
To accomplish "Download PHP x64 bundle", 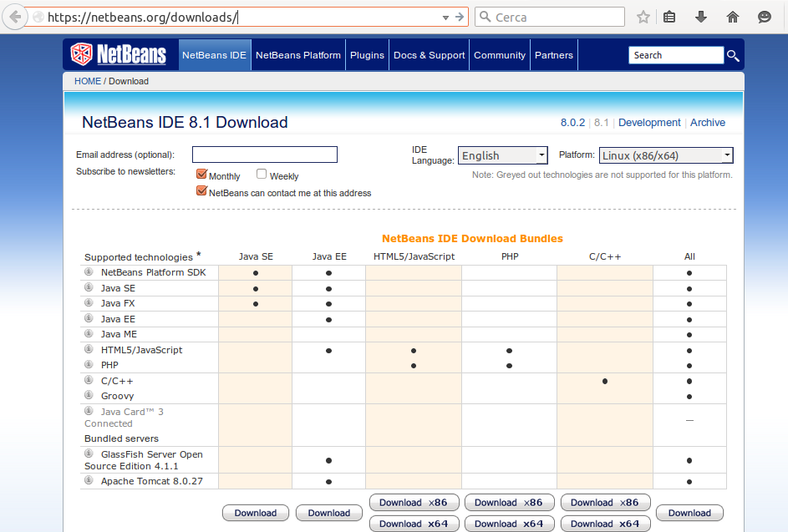I will point(510,524).
